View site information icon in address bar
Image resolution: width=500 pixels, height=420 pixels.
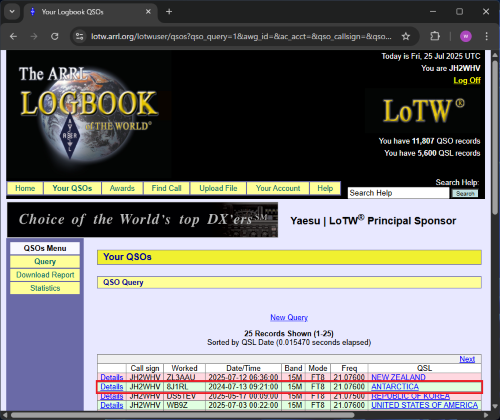coord(79,36)
